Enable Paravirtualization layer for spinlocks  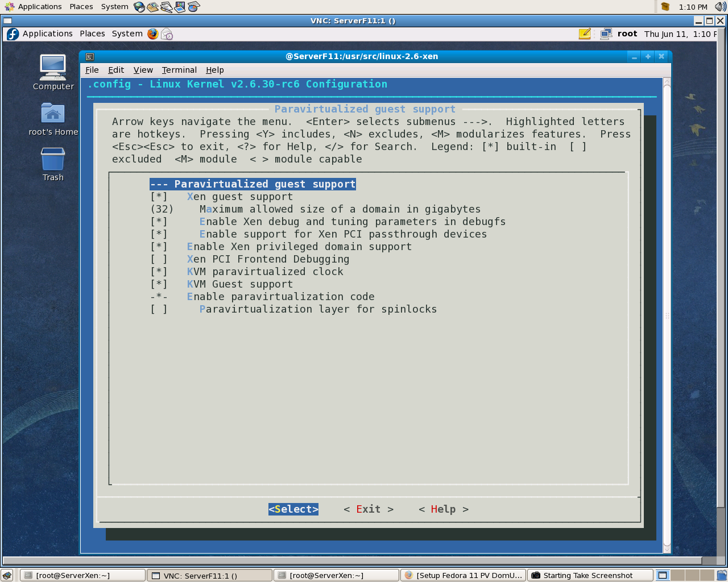tap(293, 309)
